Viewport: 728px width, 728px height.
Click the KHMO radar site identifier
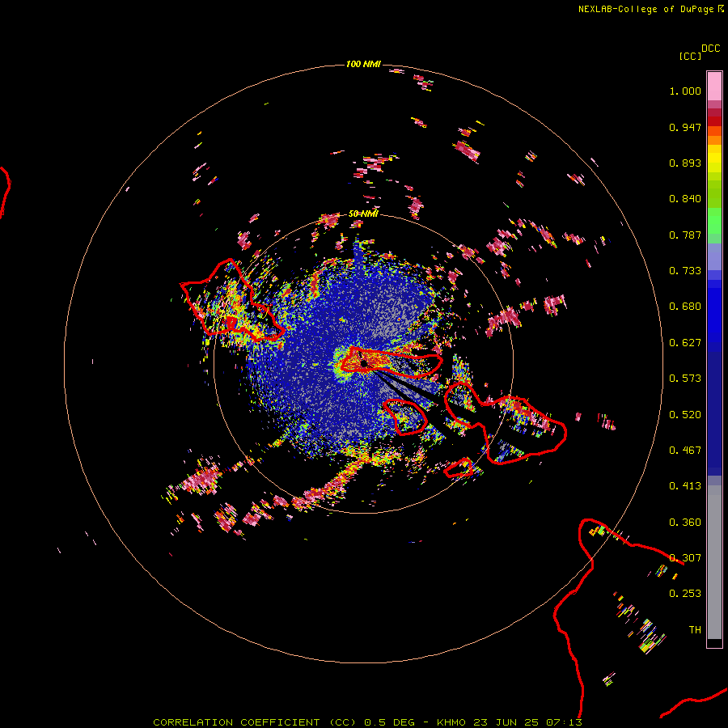pyautogui.click(x=451, y=722)
